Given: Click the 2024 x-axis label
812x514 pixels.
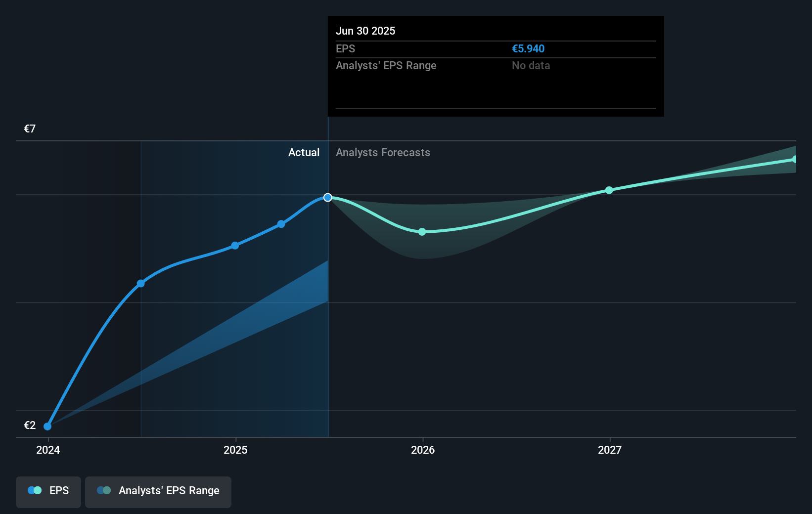Looking at the screenshot, I should point(48,450).
